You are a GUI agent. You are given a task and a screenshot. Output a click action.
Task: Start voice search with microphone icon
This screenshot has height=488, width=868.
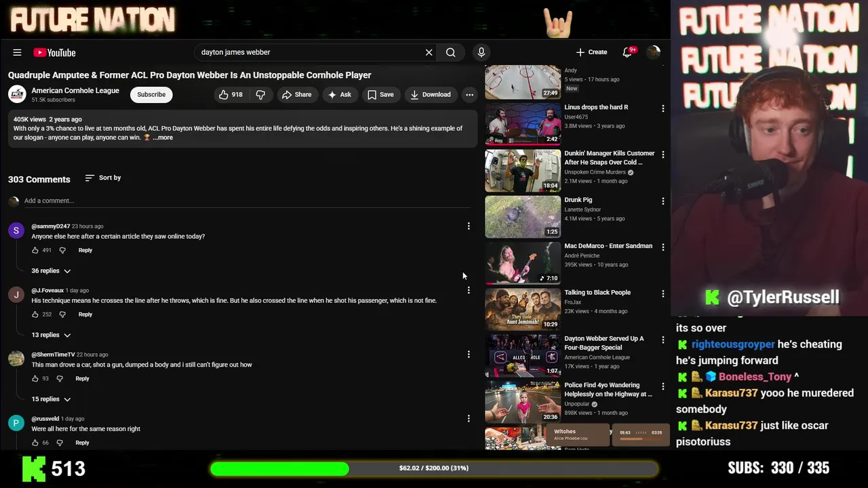pos(481,52)
